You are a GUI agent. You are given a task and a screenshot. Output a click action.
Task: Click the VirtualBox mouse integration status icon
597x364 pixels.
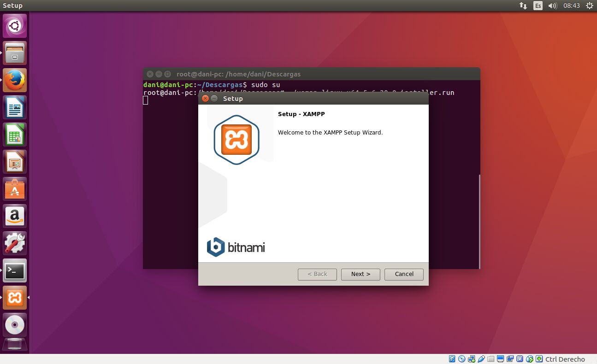tap(530, 359)
